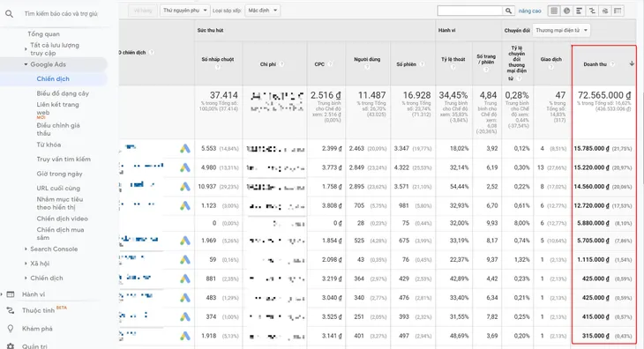Click the table search magnifier button
The image size is (644, 349).
508,11
